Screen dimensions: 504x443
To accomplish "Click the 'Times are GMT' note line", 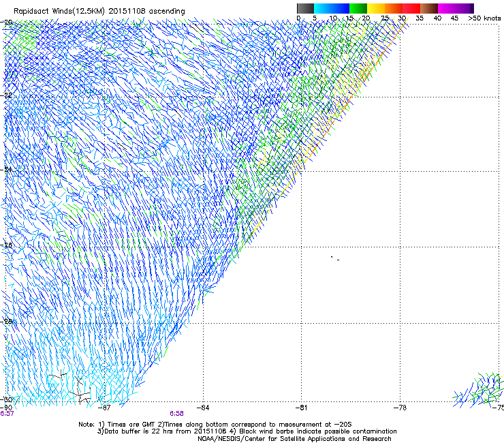I will click(x=215, y=425).
